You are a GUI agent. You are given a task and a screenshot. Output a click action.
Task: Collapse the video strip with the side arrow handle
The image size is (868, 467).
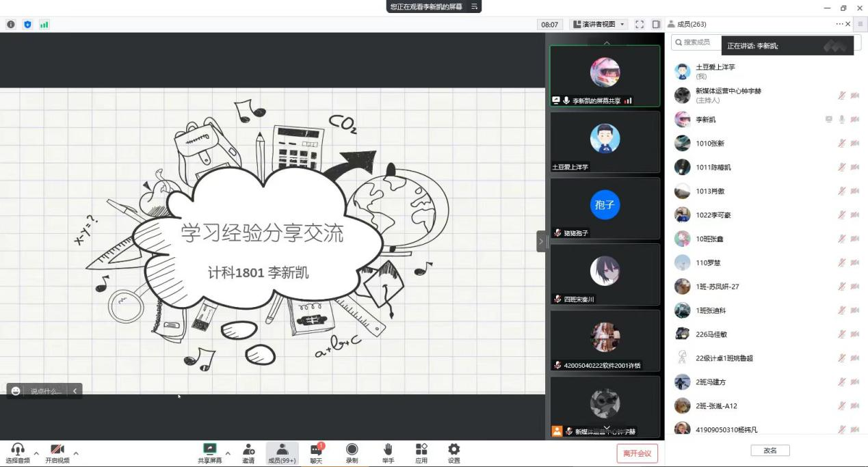click(541, 241)
